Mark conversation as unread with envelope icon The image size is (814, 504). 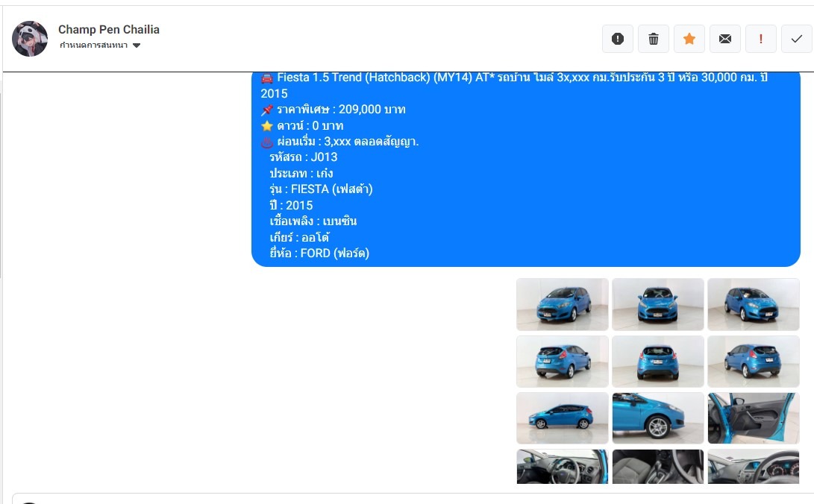[724, 39]
